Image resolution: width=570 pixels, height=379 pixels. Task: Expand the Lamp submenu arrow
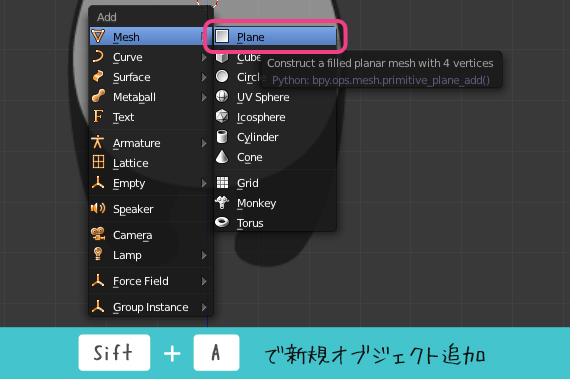click(x=204, y=255)
